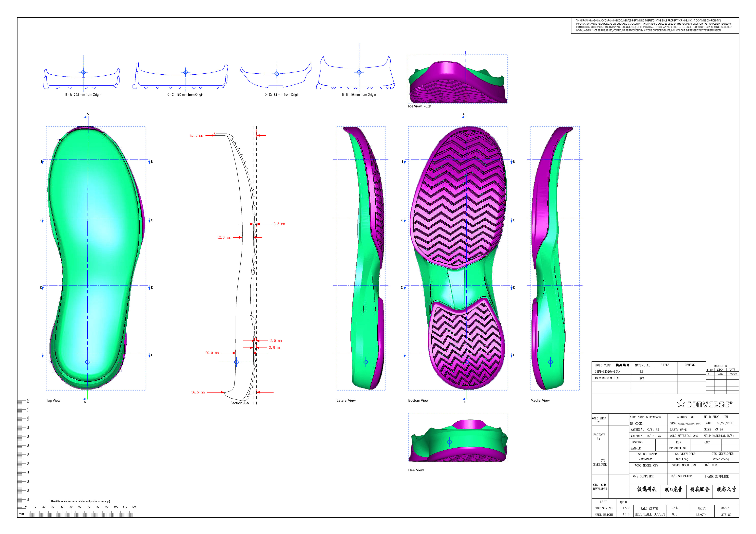Image resolution: width=756 pixels, height=534 pixels.
Task: Click the 20.0 mm dimension label
Action: (x=212, y=353)
